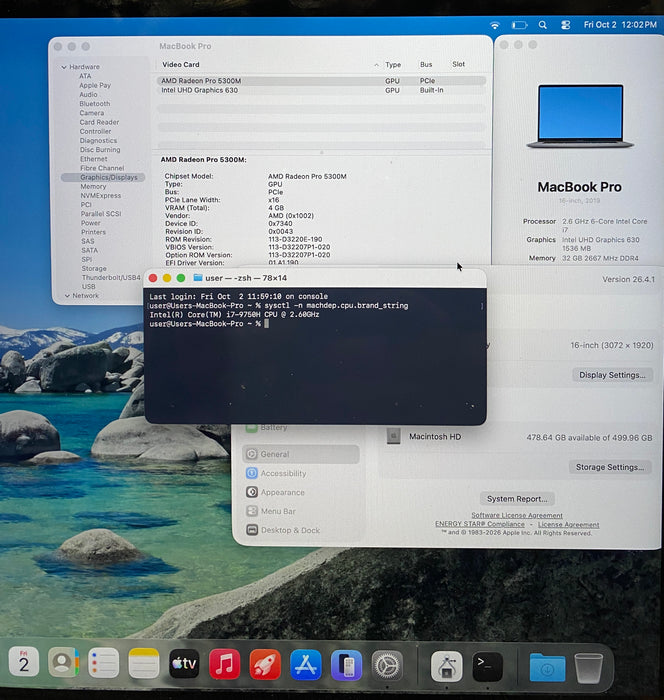Open the Software License Agreement link
Image resolution: width=664 pixels, height=700 pixels.
click(517, 515)
